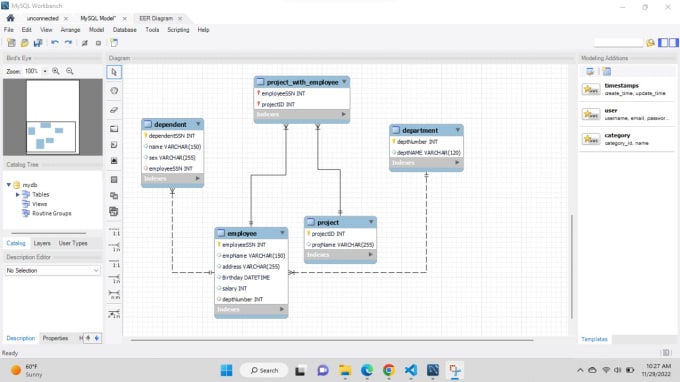Toggle the right sidebar panel button

673,42
